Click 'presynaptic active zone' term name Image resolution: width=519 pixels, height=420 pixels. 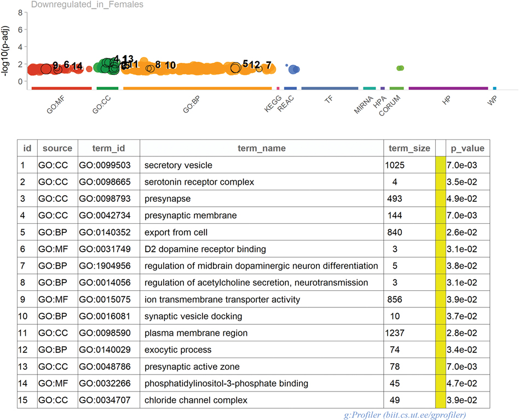pos(192,366)
